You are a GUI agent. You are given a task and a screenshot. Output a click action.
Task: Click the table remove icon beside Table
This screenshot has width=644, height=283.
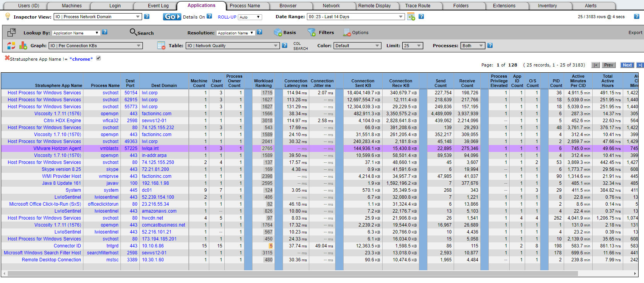point(161,46)
